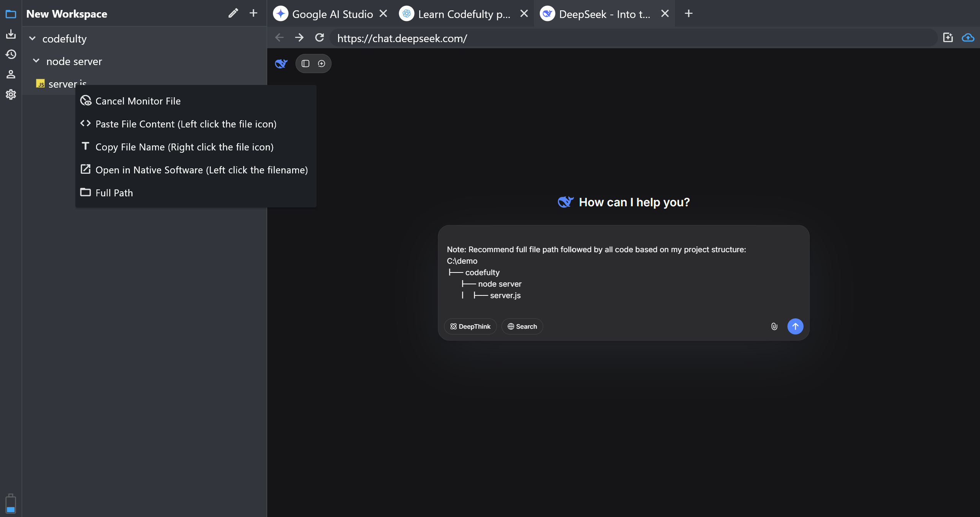
Task: Collapse the node server folder
Action: click(36, 61)
